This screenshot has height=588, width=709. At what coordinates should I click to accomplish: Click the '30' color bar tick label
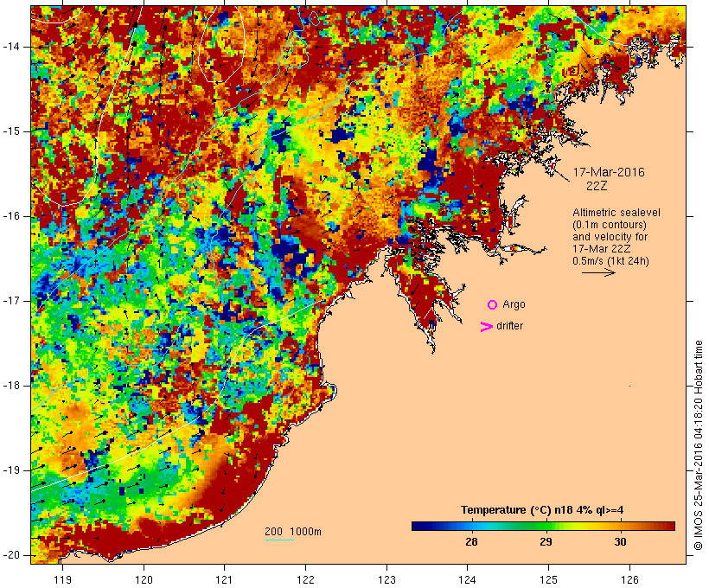(621, 542)
